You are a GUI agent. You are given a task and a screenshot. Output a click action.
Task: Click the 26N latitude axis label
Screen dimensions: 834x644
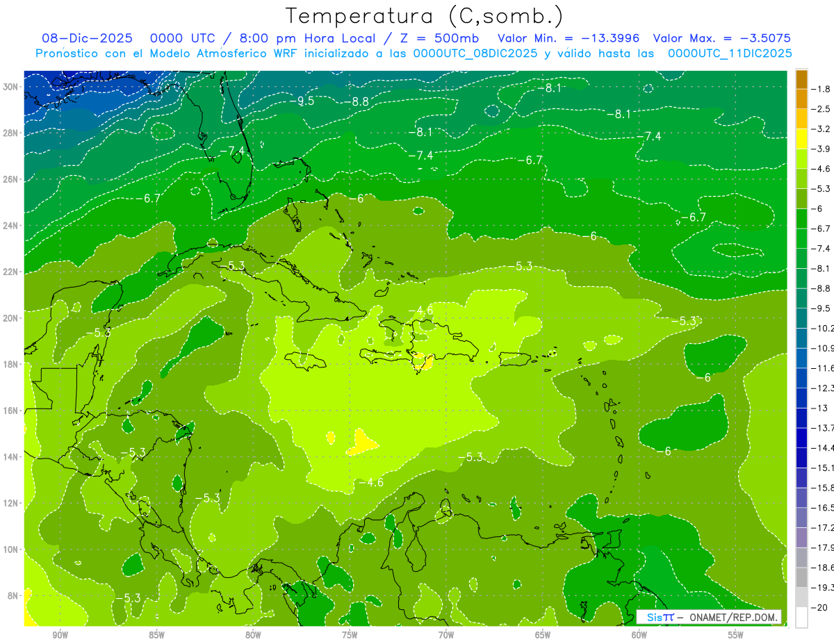[10, 179]
